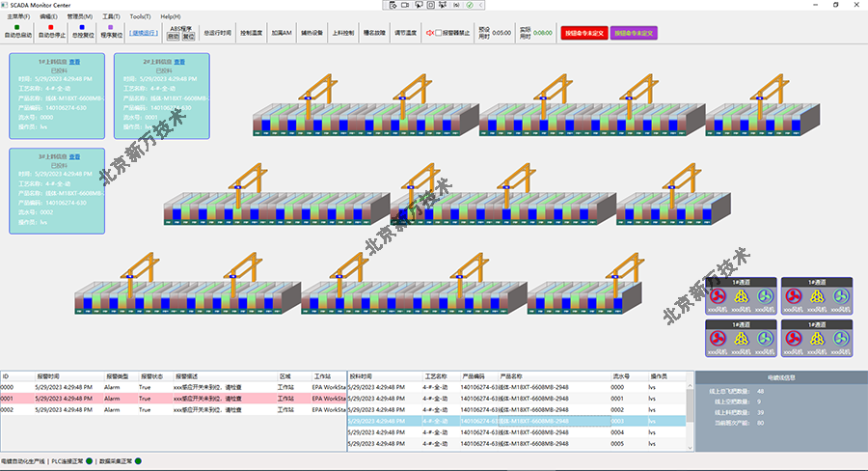Viewport: 868px width, 471px height.
Task: Select feeding record row with serial 0000
Action: pos(517,387)
